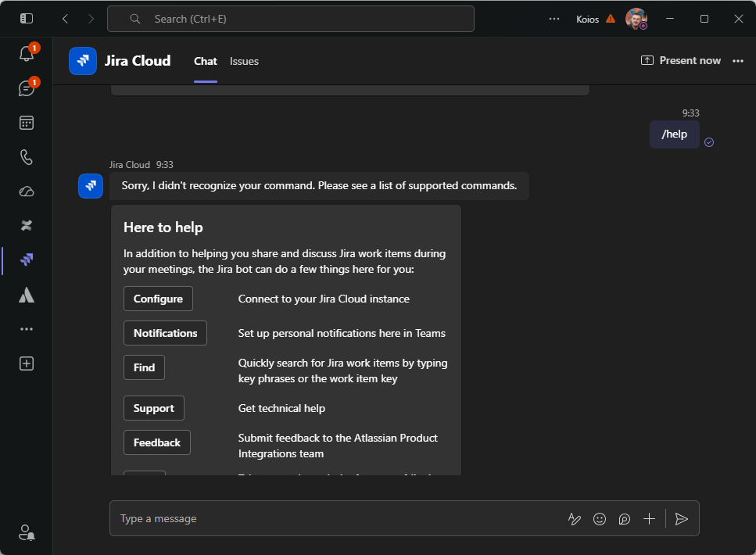The image size is (756, 555).
Task: Open the Calendar app in sidebar
Action: (27, 123)
